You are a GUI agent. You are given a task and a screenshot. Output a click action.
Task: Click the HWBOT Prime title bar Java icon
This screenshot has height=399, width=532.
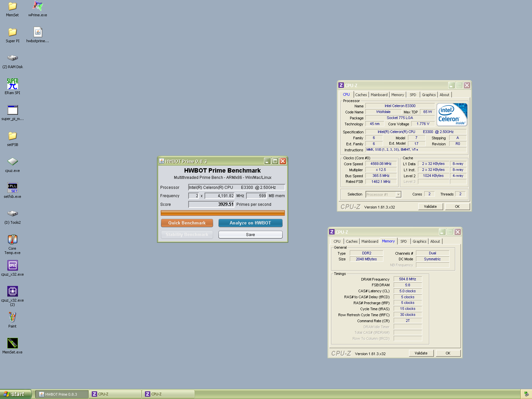coord(162,161)
